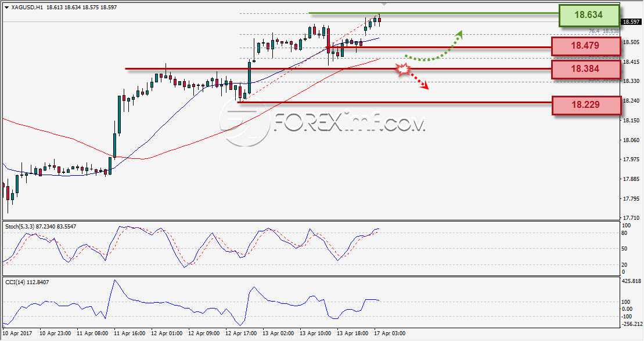Click the red 18.479 level label
This screenshot has height=341, width=644.
click(x=585, y=46)
